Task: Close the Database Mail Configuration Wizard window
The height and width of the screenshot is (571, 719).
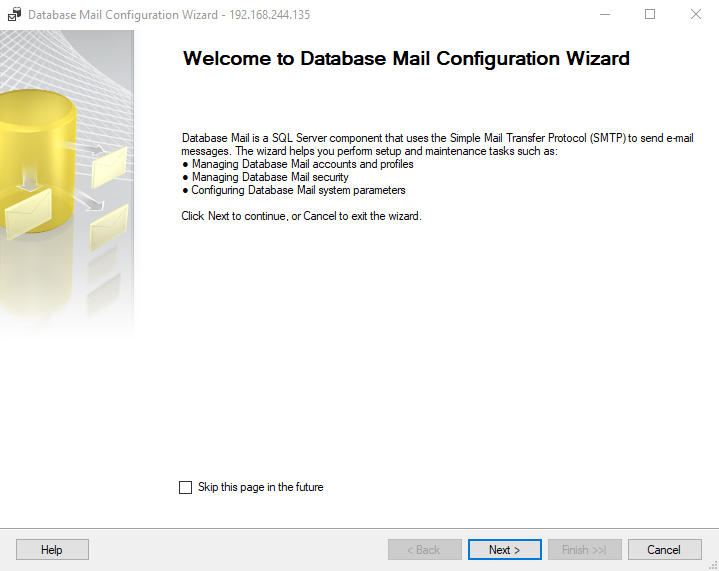Action: (696, 15)
